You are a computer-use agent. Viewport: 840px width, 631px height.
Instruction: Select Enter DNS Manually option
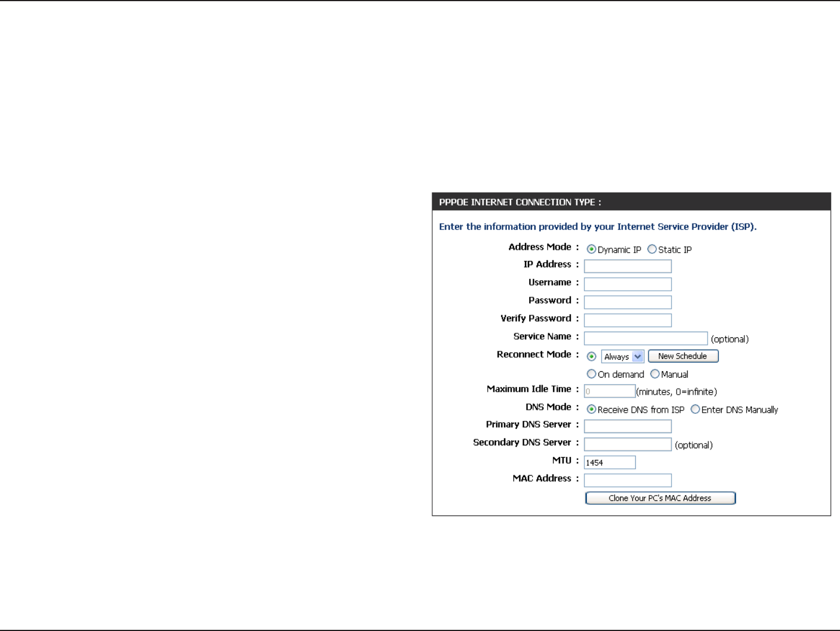pyautogui.click(x=695, y=409)
